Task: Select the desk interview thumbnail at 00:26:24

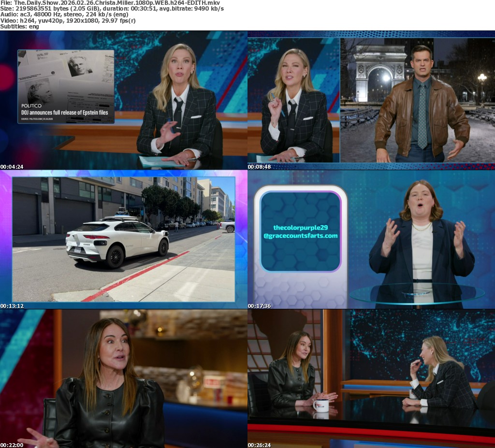Action: tap(371, 378)
